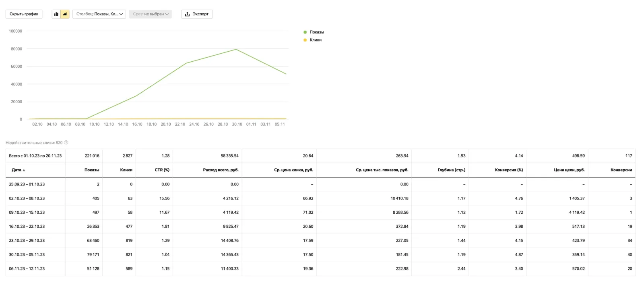Image resolution: width=644 pixels, height=281 pixels.
Task: Sort the table by Дата column header
Action: click(x=19, y=170)
